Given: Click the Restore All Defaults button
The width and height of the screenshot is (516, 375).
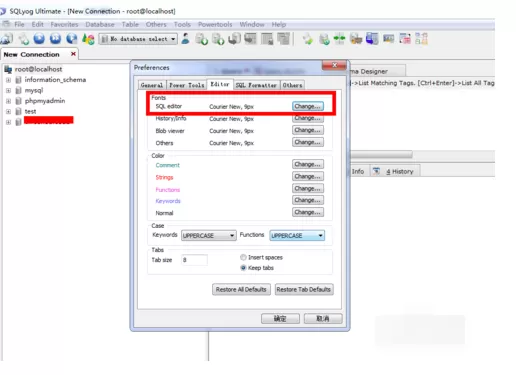Looking at the screenshot, I should [x=241, y=289].
